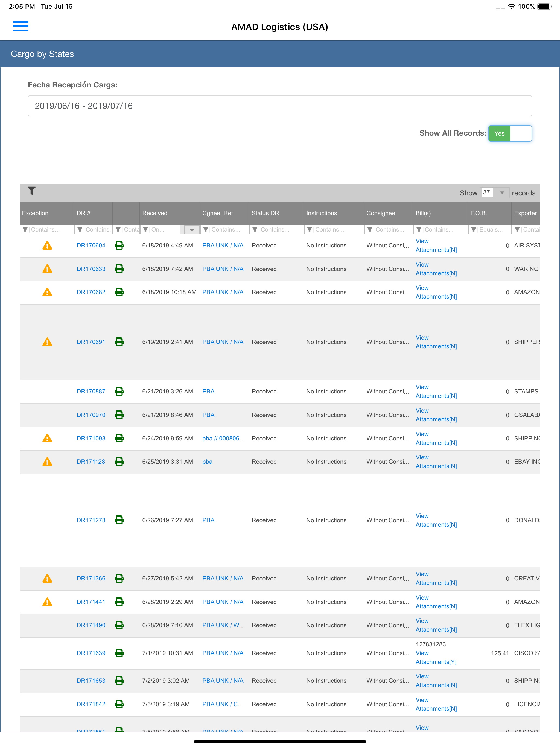560x747 pixels.
Task: Click the F.O.B. Equals filter field
Action: (x=489, y=230)
